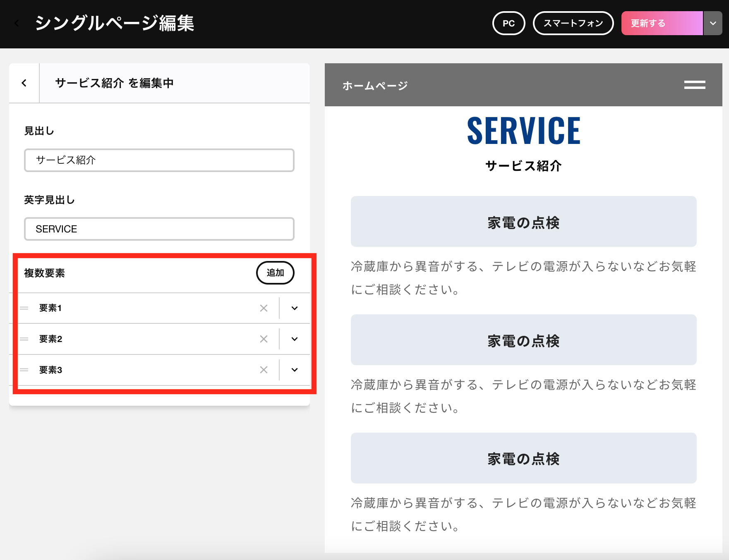This screenshot has height=560, width=729.
Task: Grab the drag handle of 要素1
Action: click(x=24, y=308)
